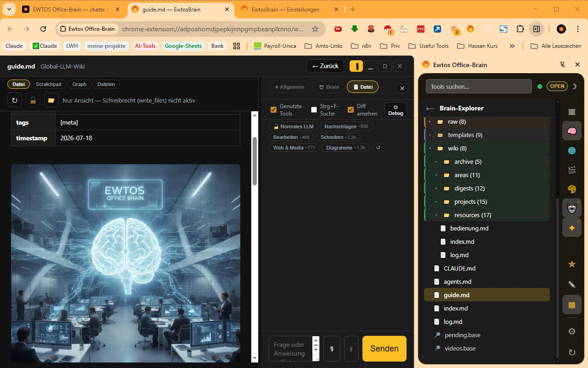Reload guide.md with the refresh icon
This screenshot has width=588, height=368.
tap(15, 100)
